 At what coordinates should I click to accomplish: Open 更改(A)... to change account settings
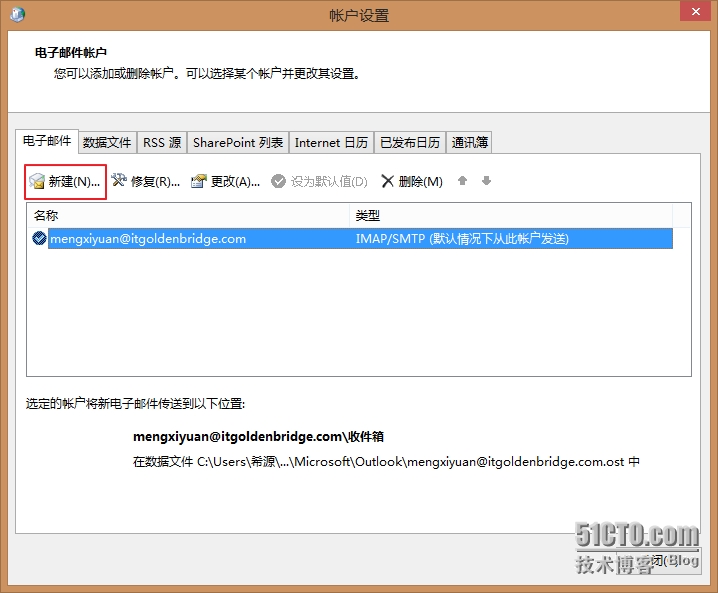[x=225, y=181]
